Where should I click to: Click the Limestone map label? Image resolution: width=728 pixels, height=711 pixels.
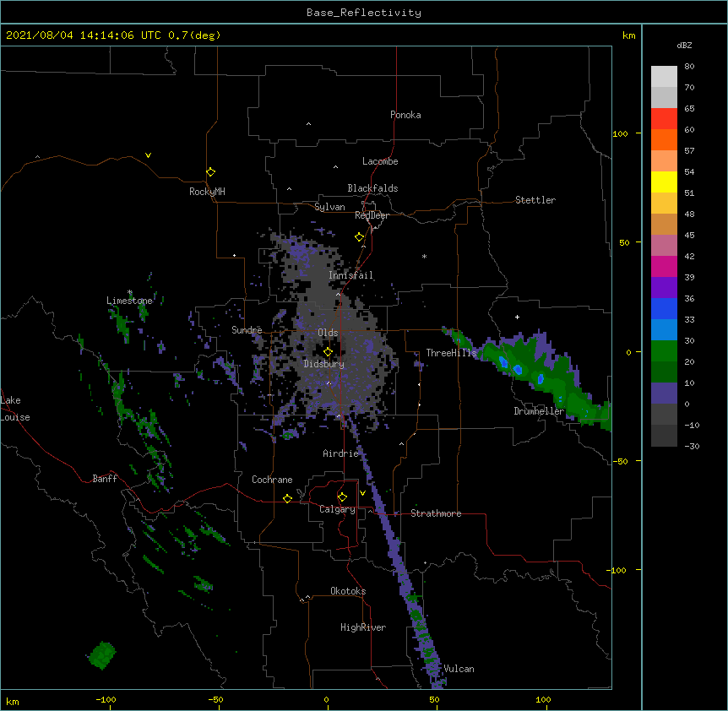point(129,301)
